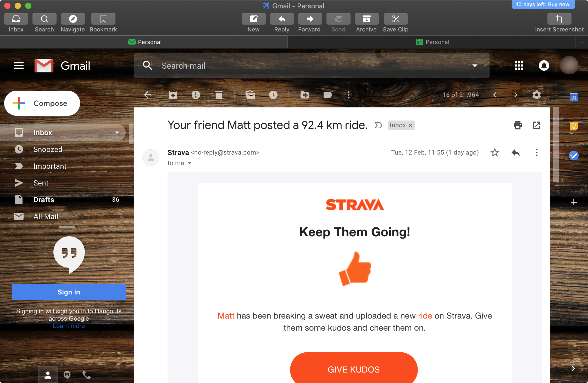Viewport: 588px width, 383px height.
Task: Click the Compose button
Action: click(41, 103)
